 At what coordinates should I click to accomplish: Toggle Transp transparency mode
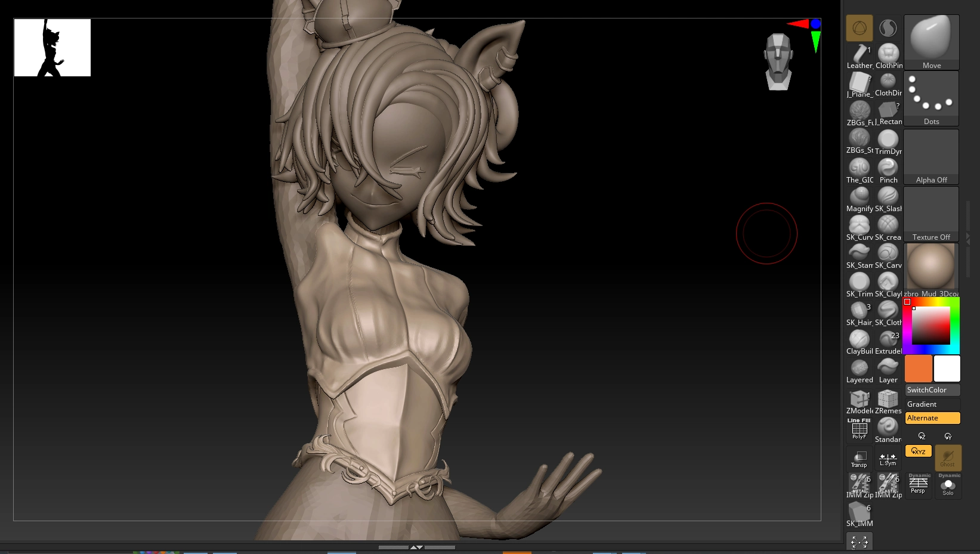click(x=860, y=458)
